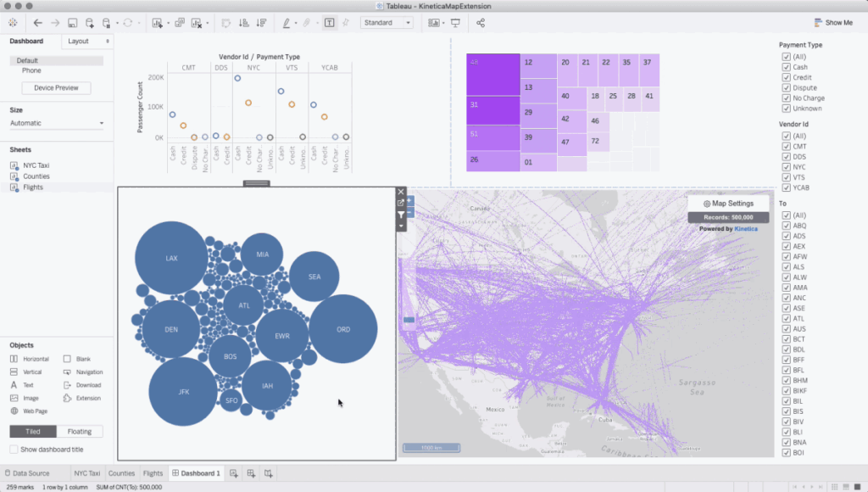
Task: Click the new story tab icon
Action: (269, 473)
